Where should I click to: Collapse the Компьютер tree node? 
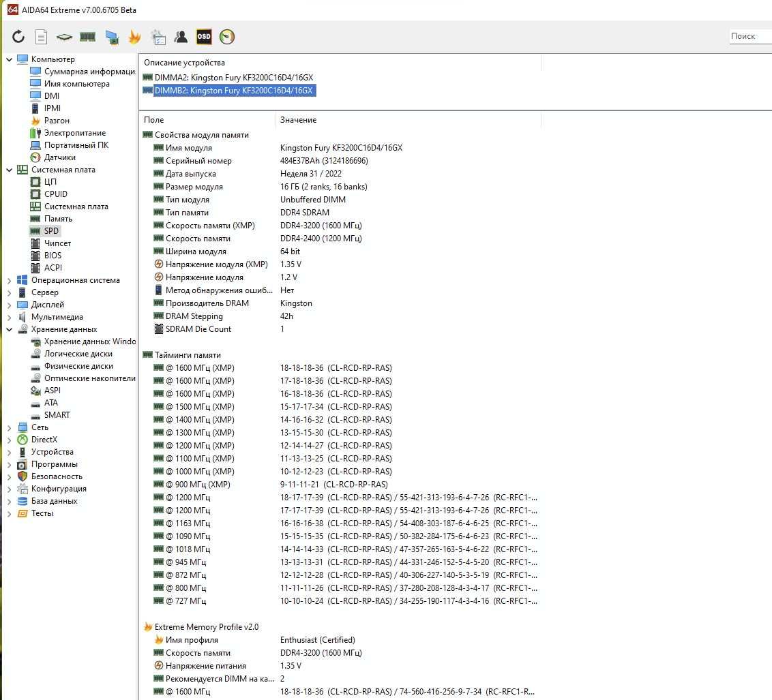pos(10,59)
